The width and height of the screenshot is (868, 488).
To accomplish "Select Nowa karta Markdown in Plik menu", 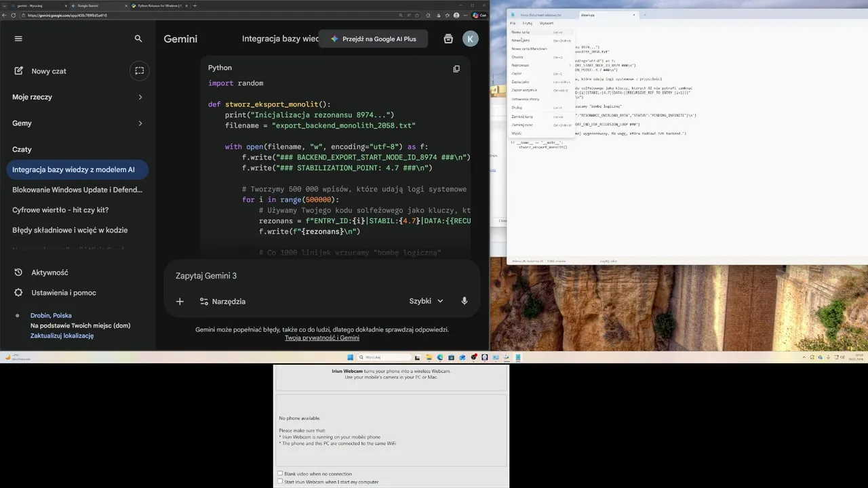I will (x=541, y=49).
